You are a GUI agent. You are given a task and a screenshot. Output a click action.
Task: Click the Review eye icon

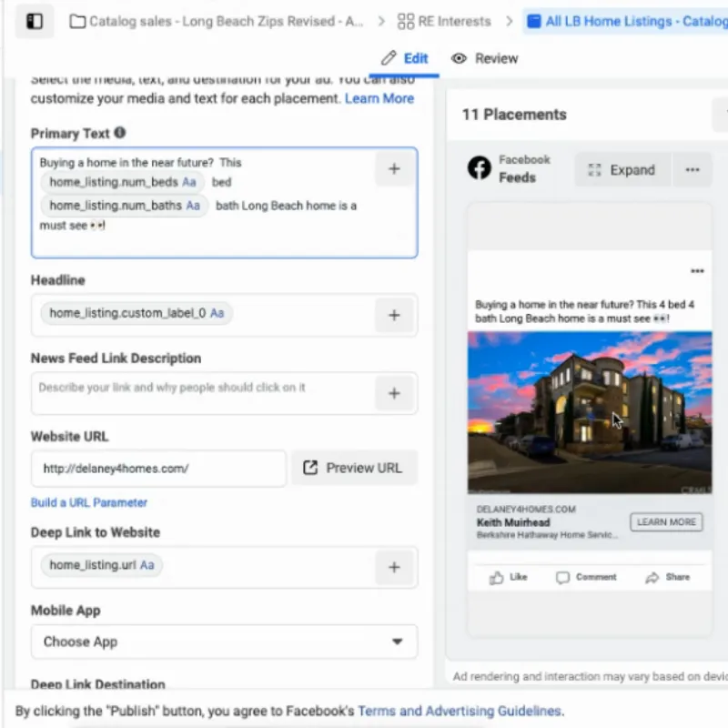[x=459, y=58]
